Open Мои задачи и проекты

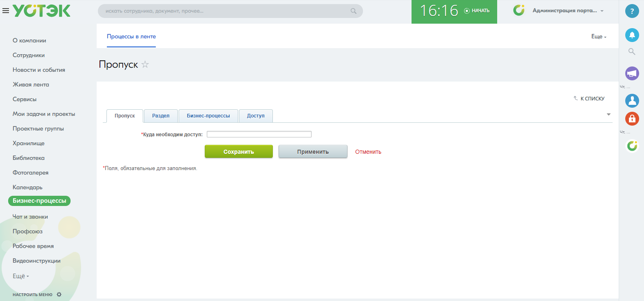pos(44,114)
